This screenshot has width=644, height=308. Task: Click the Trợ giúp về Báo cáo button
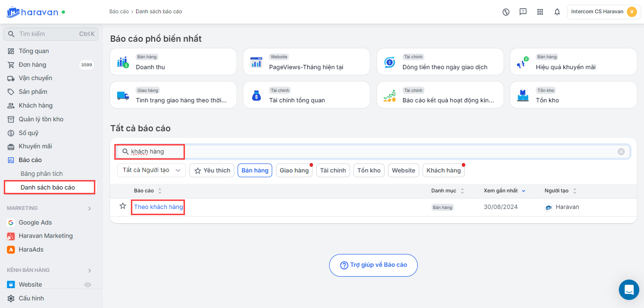point(373,265)
